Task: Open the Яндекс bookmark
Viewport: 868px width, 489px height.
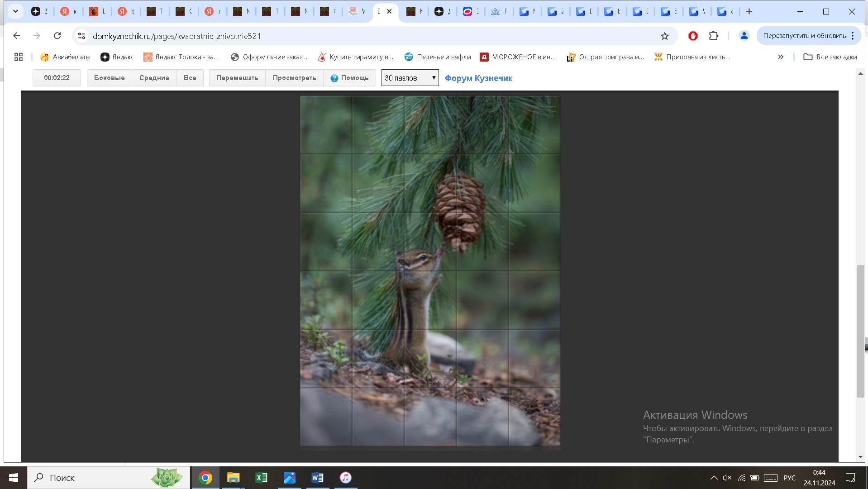Action: point(117,57)
